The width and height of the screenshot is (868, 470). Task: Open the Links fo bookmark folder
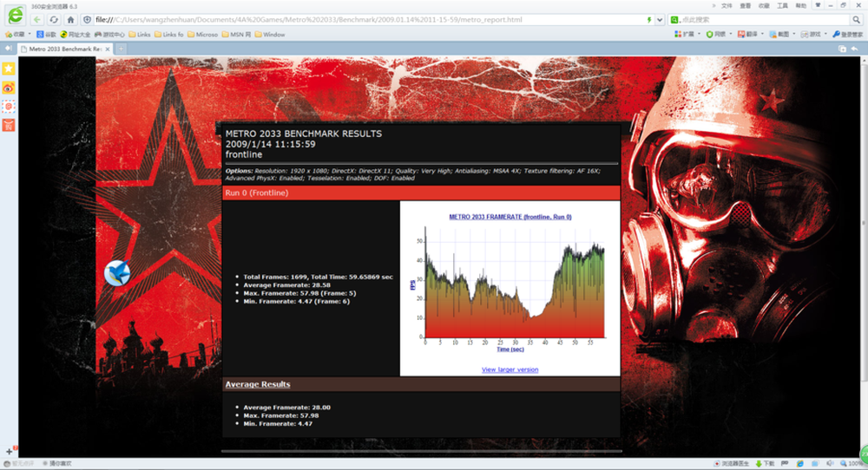coord(169,35)
